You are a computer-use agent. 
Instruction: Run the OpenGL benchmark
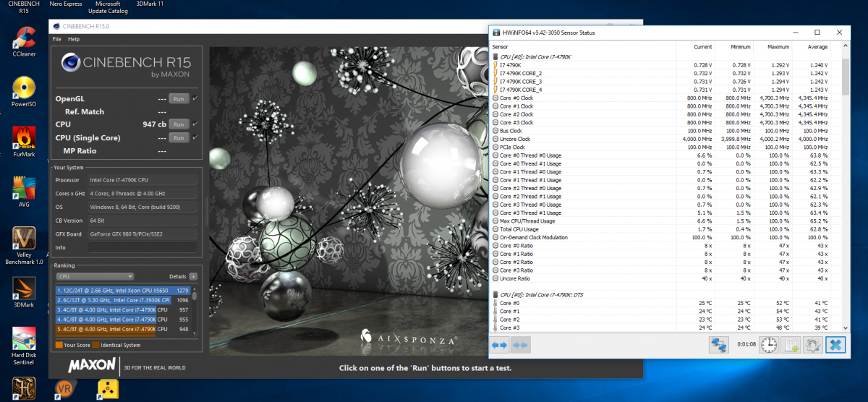tap(179, 98)
